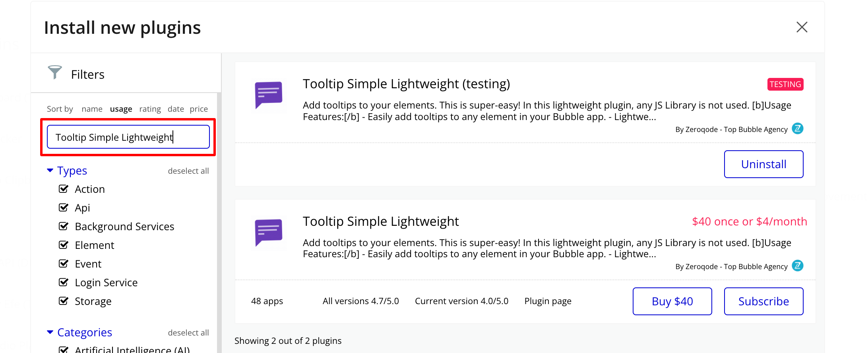Click the filter funnel icon
The image size is (868, 353).
click(55, 72)
